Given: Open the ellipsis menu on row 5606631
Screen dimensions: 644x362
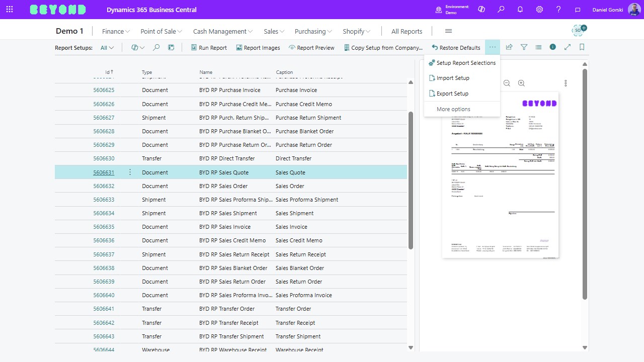Looking at the screenshot, I should tap(130, 172).
